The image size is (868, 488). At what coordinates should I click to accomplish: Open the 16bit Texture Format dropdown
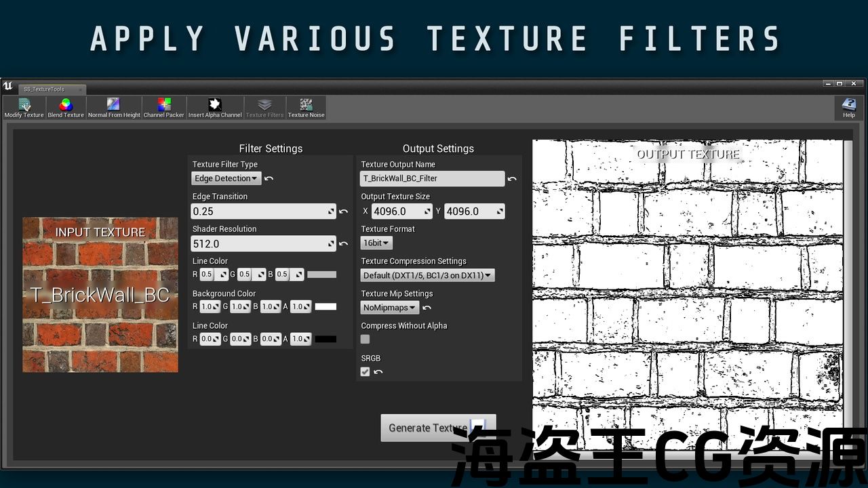[376, 243]
